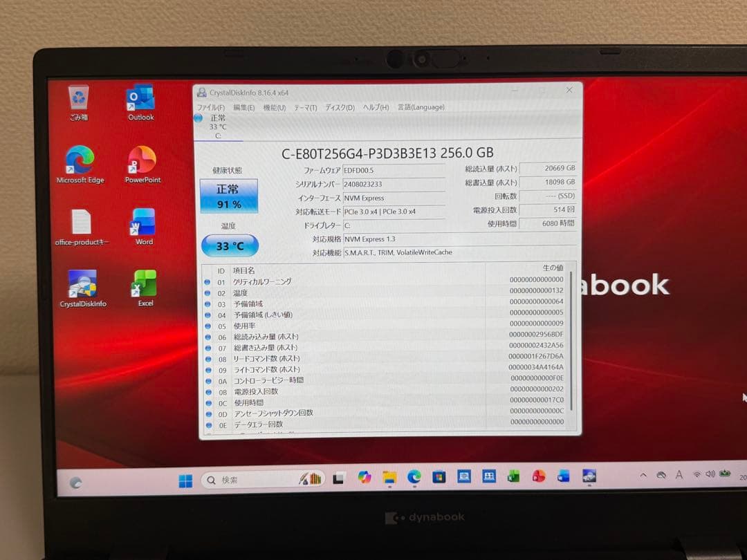Open the ヘルプ(H) menu
This screenshot has height=560, width=747.
376,107
